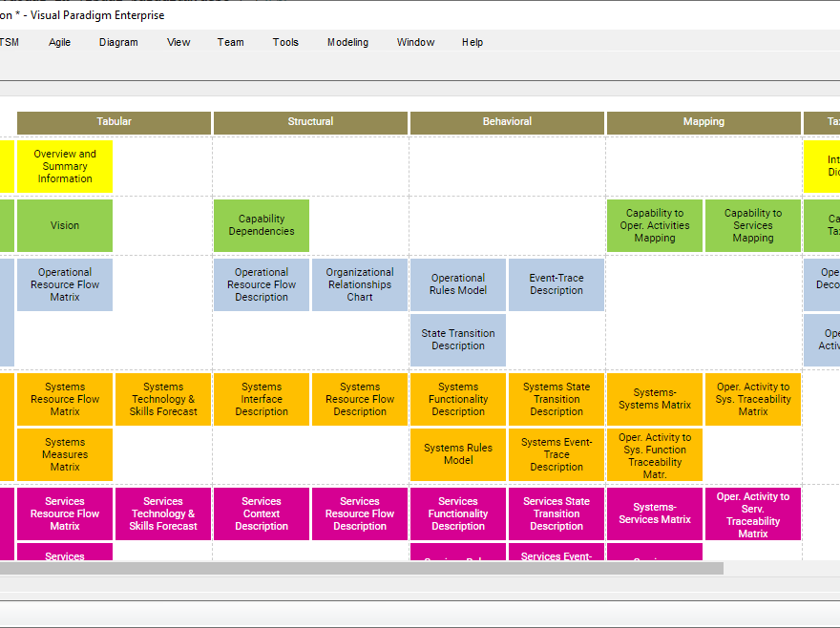
Task: Choose Operational Rules Model
Action: point(458,284)
